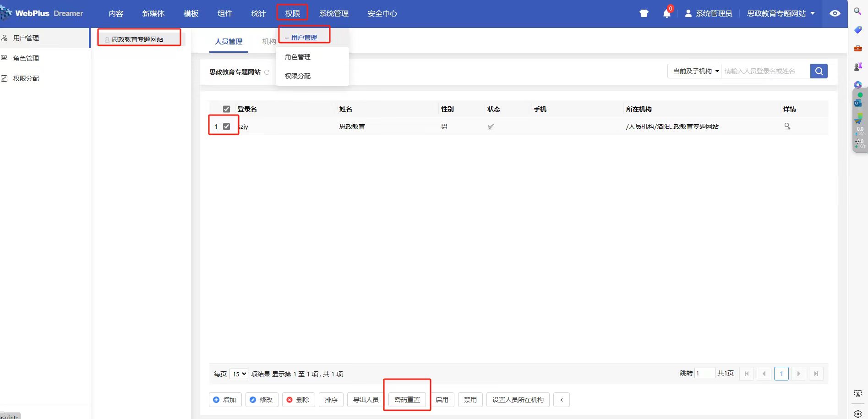Viewport: 868px width, 419px height.
Task: Select 角色管理 from the dropdown menu
Action: 298,57
